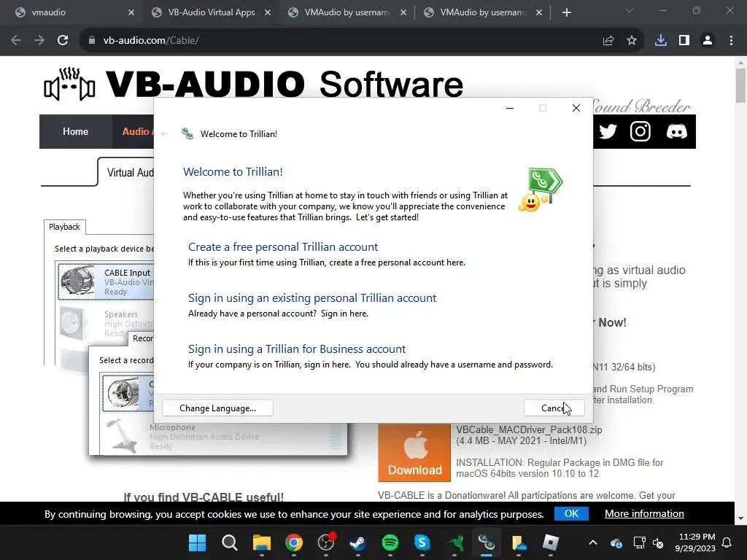Go forward in Chrome
Screen dimensions: 747x560
[39, 41]
